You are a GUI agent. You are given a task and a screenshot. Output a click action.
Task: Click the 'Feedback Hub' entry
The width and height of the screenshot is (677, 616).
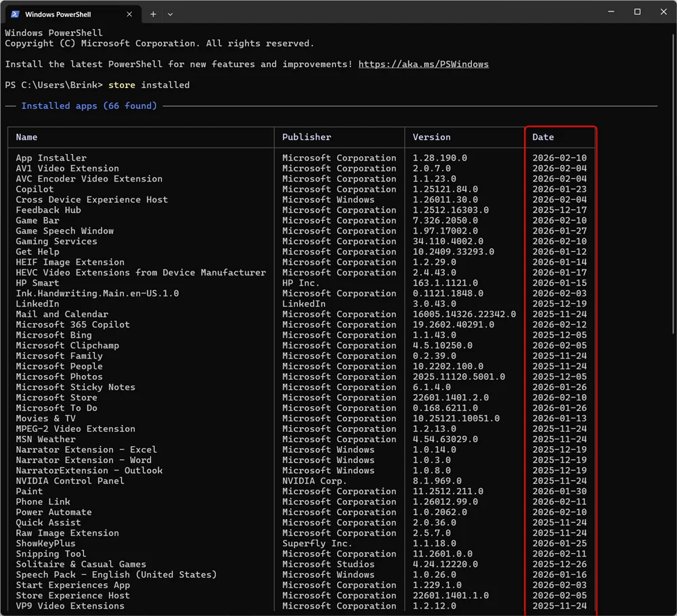click(48, 210)
